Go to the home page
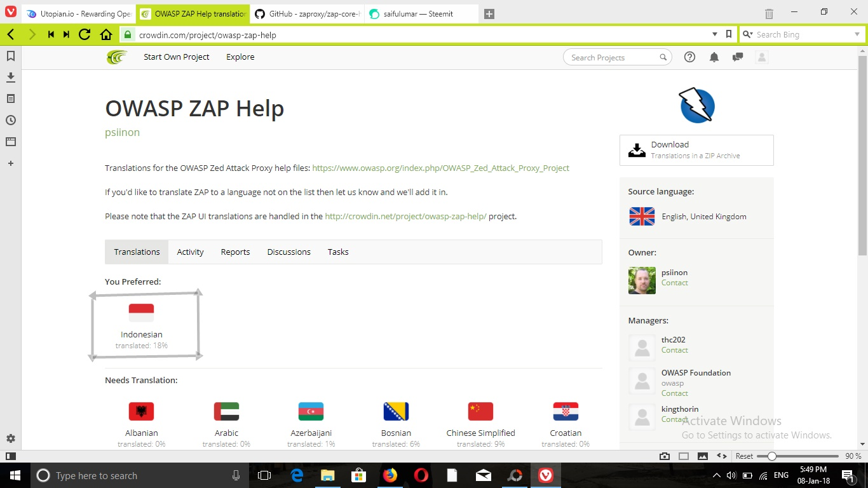 [106, 35]
